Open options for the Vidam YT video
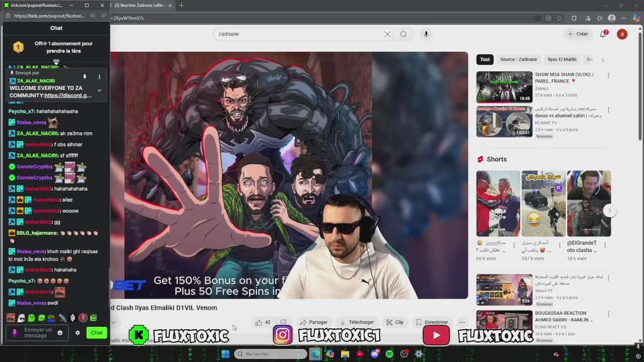This screenshot has height=362, width=644. pos(608,278)
